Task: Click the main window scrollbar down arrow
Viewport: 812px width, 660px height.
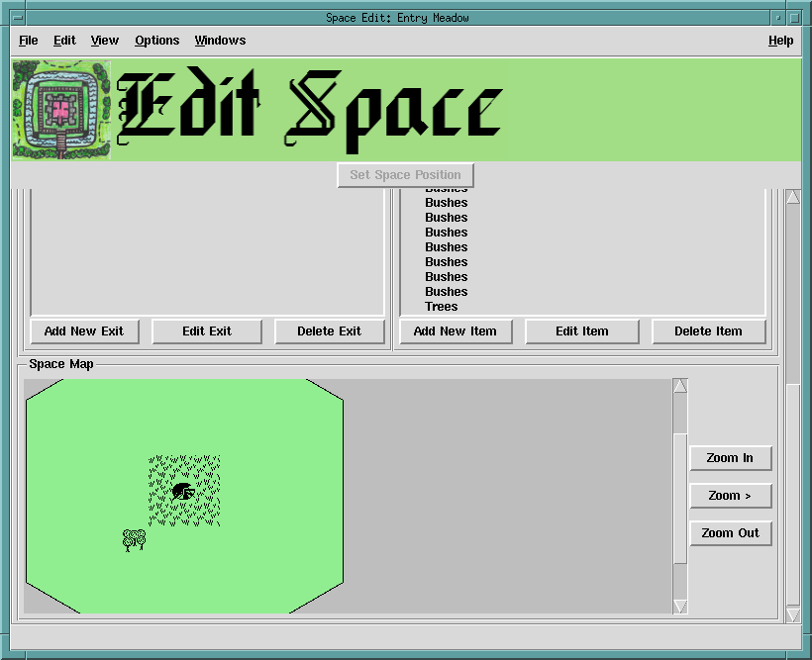Action: [792, 615]
